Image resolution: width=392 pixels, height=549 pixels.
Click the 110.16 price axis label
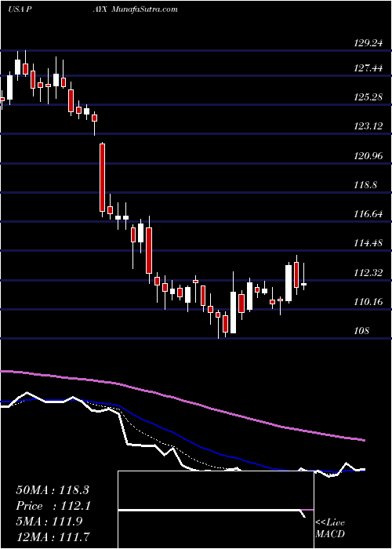tap(368, 301)
